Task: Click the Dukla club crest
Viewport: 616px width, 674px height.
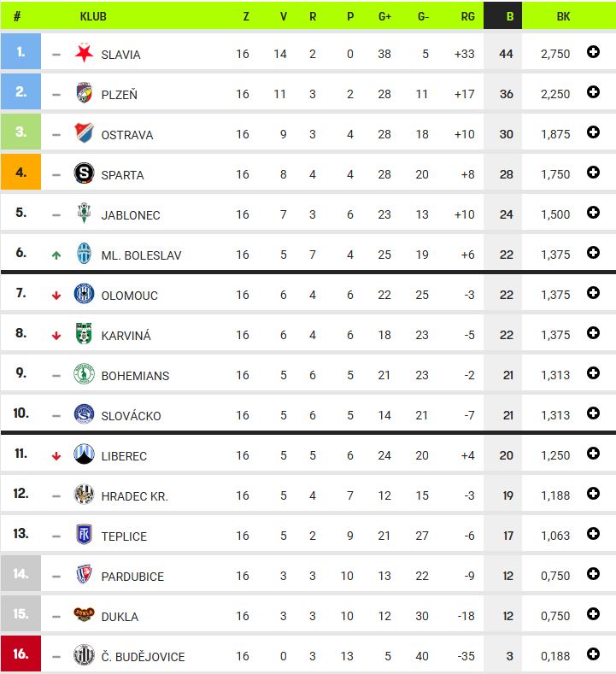Action: tap(84, 614)
